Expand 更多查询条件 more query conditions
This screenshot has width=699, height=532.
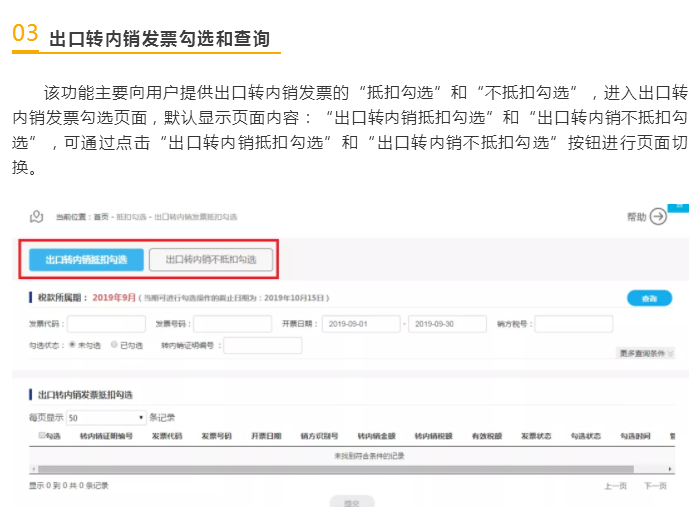coord(646,353)
